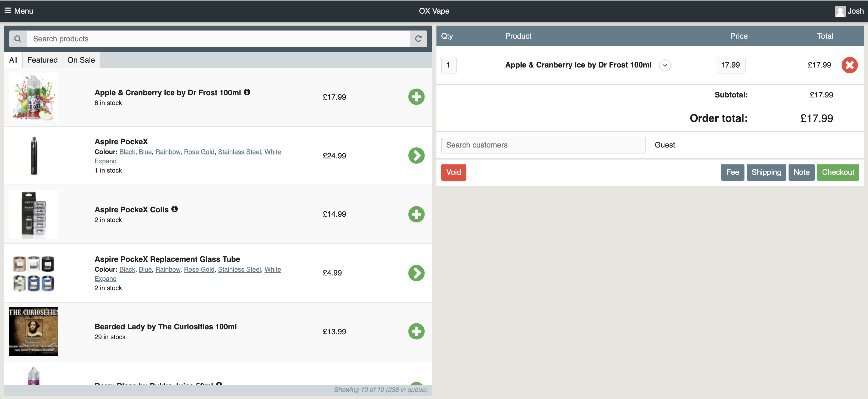The image size is (868, 399).
Task: Add Bearded Lady by The Curiosities to cart
Action: click(416, 332)
